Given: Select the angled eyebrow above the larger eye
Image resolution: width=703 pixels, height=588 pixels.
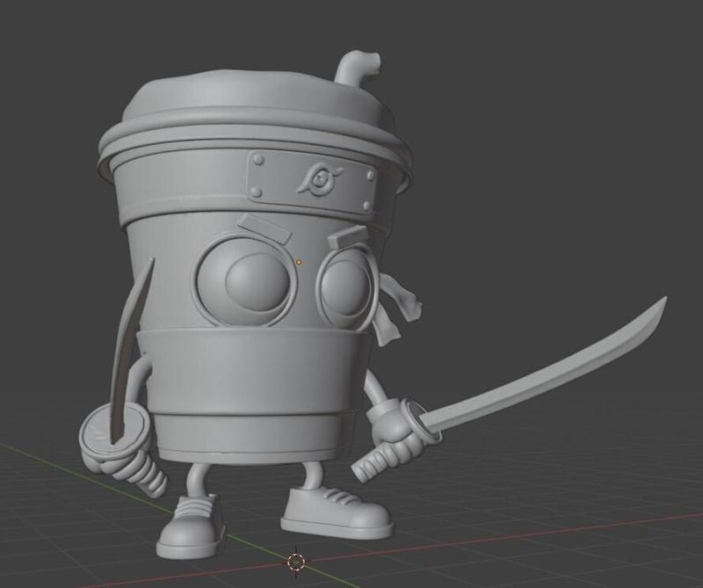Looking at the screenshot, I should 265,228.
